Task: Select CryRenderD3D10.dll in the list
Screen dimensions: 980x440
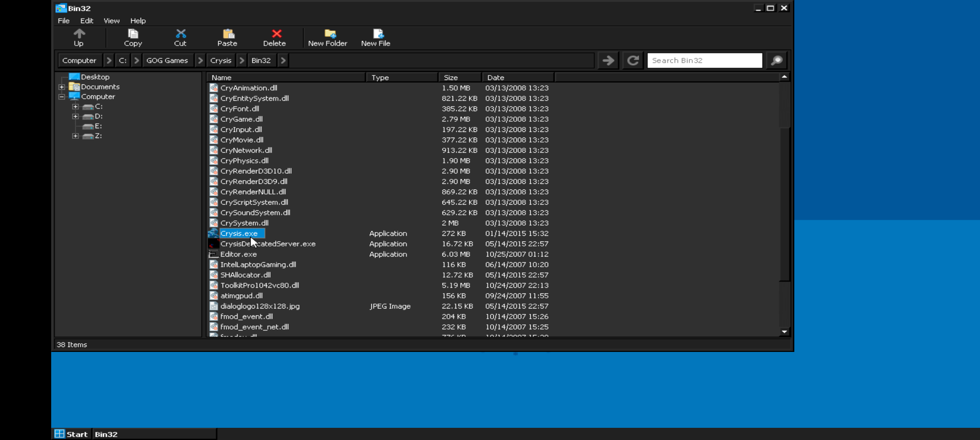Action: pyautogui.click(x=256, y=171)
